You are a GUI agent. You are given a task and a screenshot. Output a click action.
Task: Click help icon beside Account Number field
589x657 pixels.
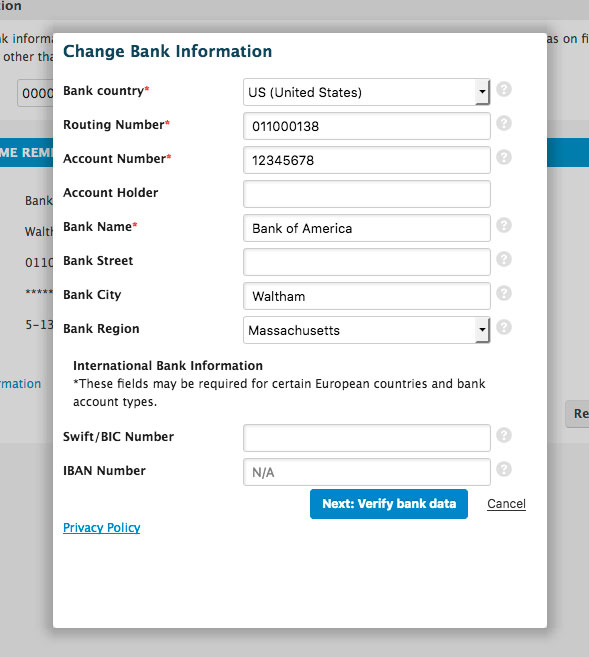pyautogui.click(x=504, y=157)
